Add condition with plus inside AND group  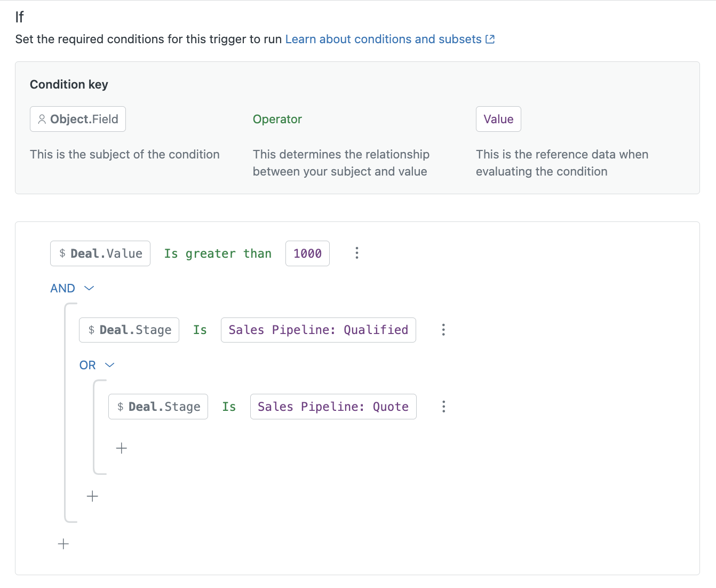click(92, 496)
